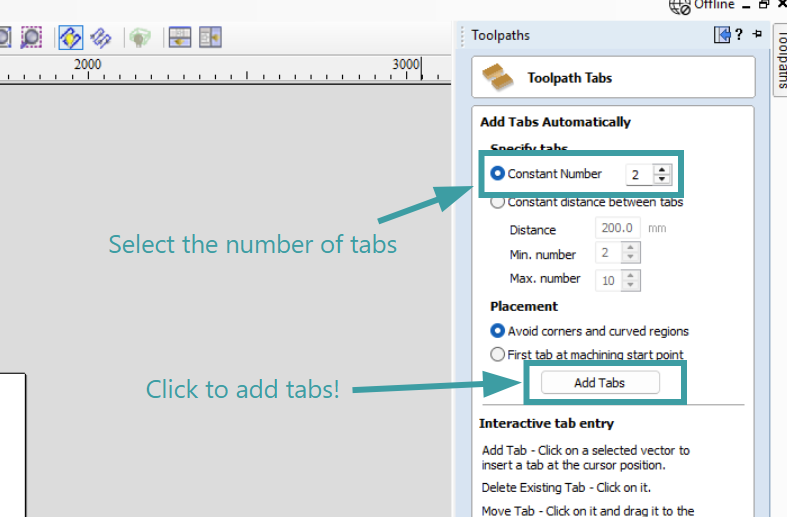The height and width of the screenshot is (517, 787).
Task: Click the Delete Existing Tab instruction text
Action: pyautogui.click(x=566, y=487)
